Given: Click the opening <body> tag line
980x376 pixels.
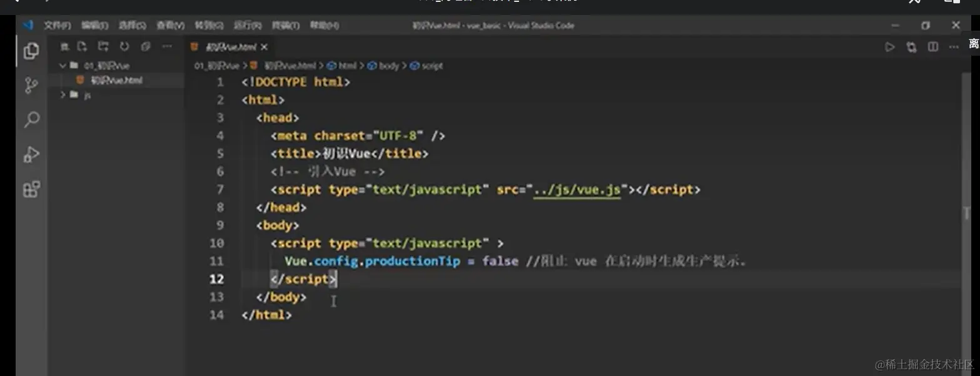Looking at the screenshot, I should [278, 225].
